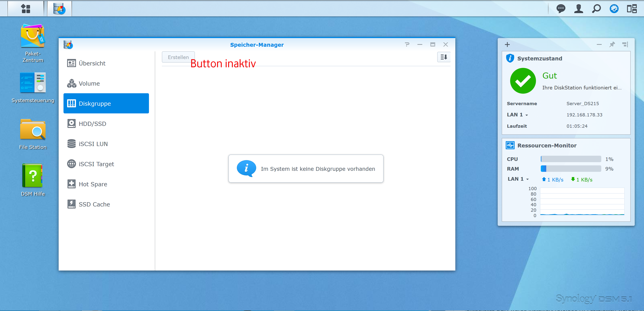Pin the widget panel
644x311 pixels.
pos(612,45)
